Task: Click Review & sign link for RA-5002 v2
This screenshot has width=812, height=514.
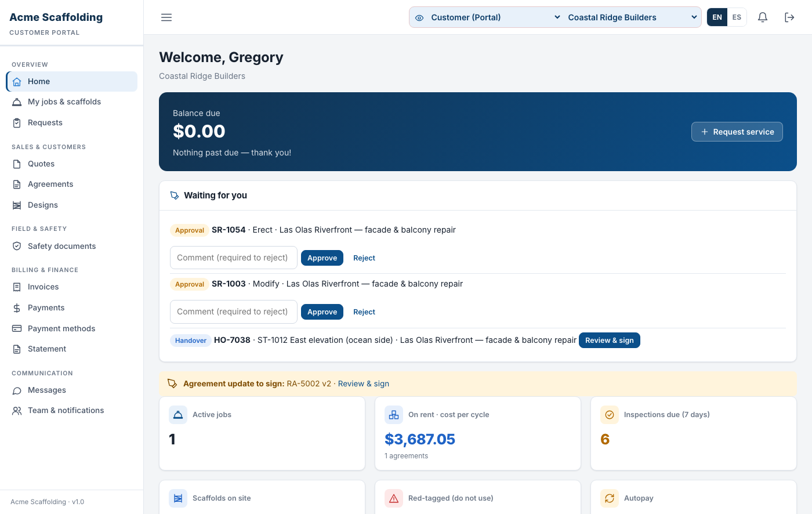Action: coord(364,384)
